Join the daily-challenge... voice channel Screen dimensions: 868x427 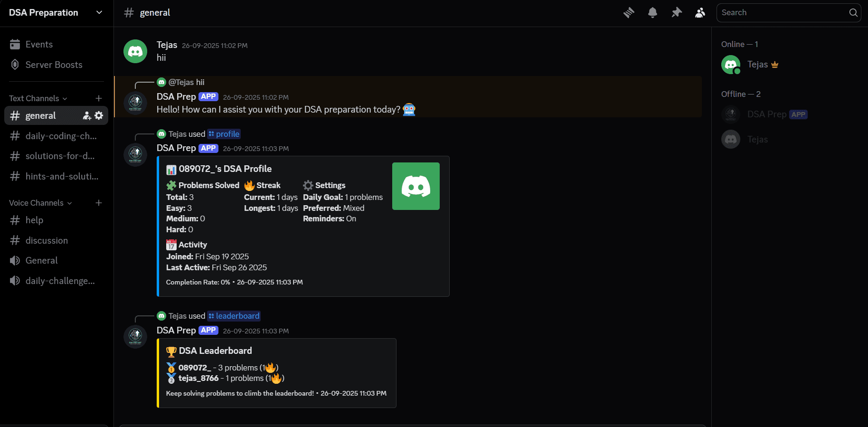tap(57, 281)
